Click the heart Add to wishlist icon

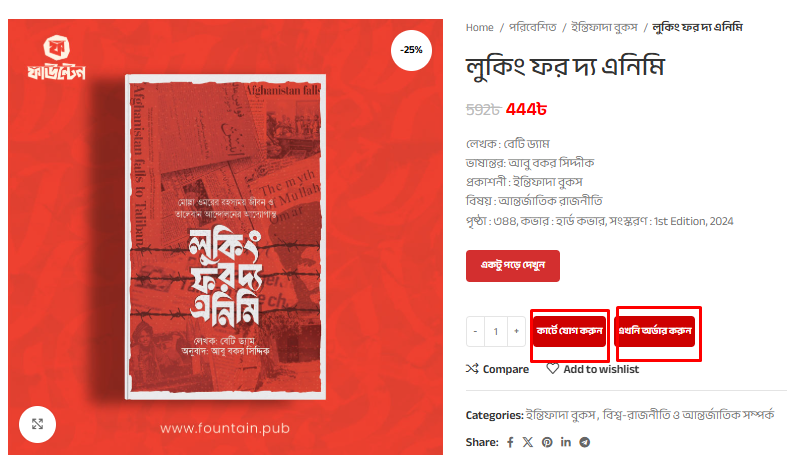click(553, 369)
